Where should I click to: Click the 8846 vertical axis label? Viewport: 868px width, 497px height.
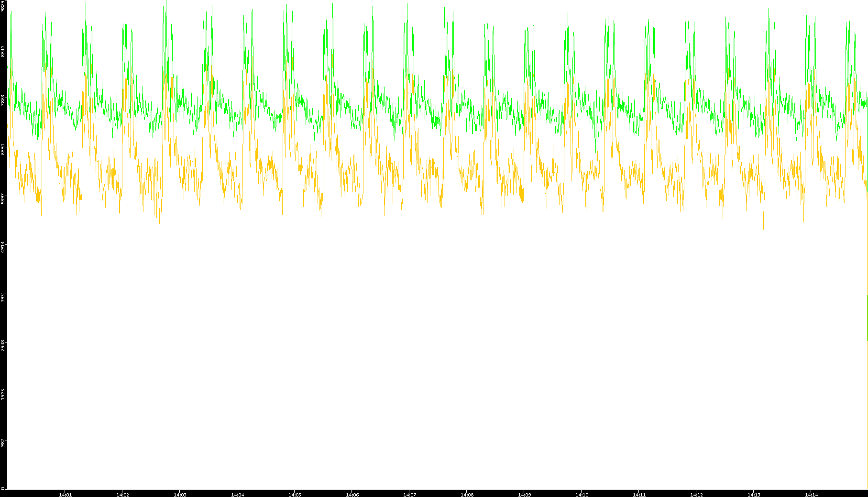click(3, 51)
